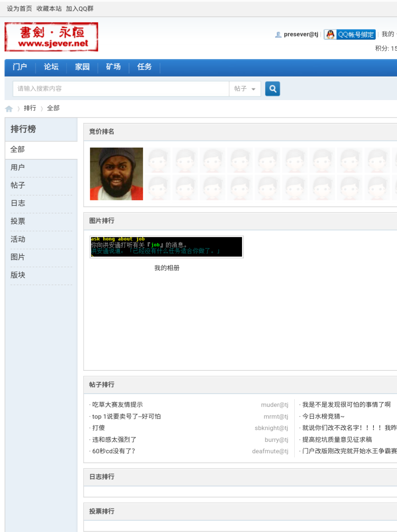Open author mrmt@tj profile

[276, 417]
